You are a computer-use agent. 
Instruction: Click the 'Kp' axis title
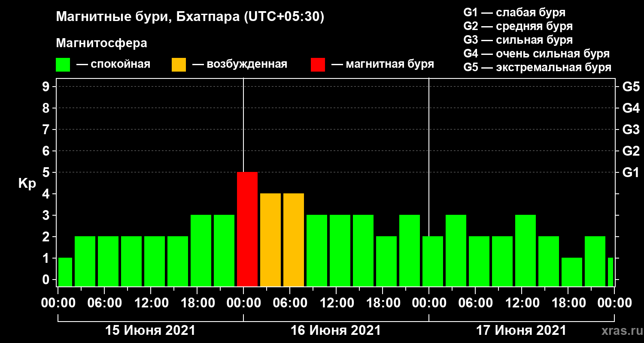coord(27,184)
